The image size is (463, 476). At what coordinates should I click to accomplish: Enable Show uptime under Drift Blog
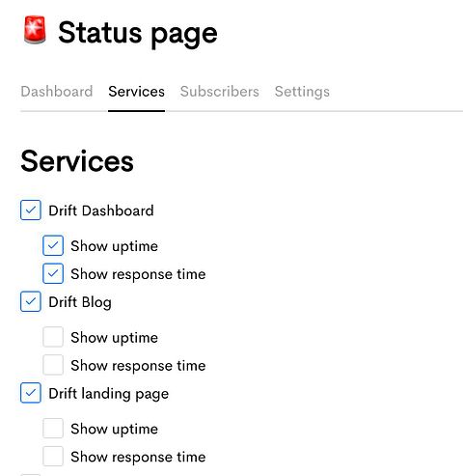[x=53, y=337]
